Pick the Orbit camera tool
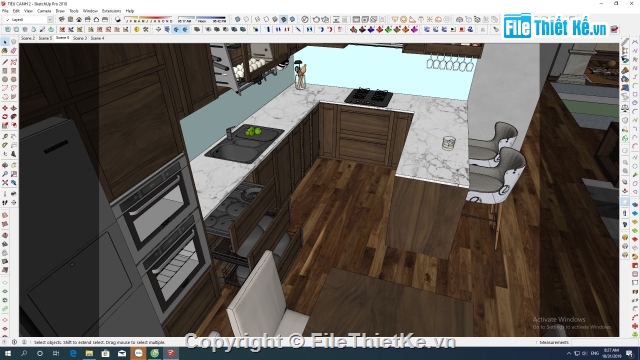The height and width of the screenshot is (360, 640). 5,165
